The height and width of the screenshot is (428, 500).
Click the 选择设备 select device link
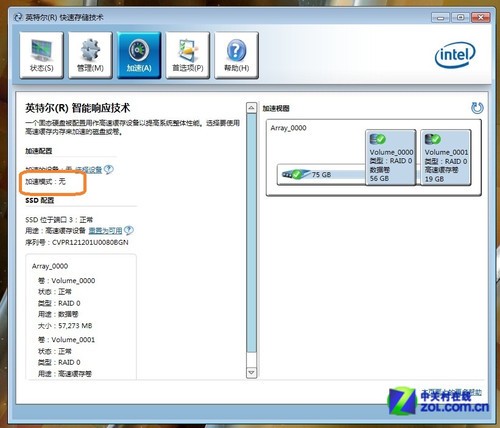click(89, 170)
